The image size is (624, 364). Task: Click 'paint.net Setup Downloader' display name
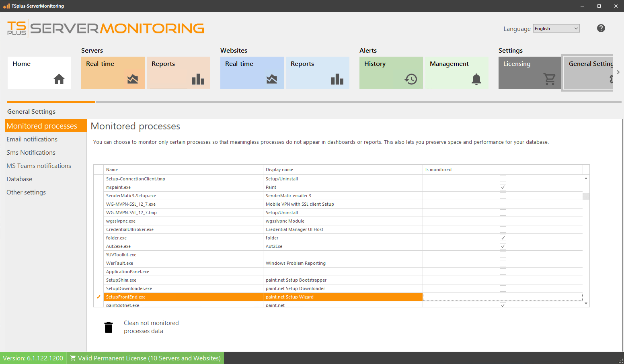point(343,288)
